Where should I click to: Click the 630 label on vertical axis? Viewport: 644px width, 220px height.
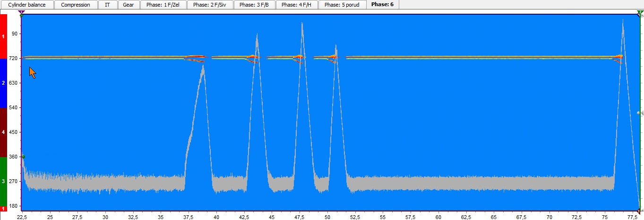pyautogui.click(x=13, y=83)
